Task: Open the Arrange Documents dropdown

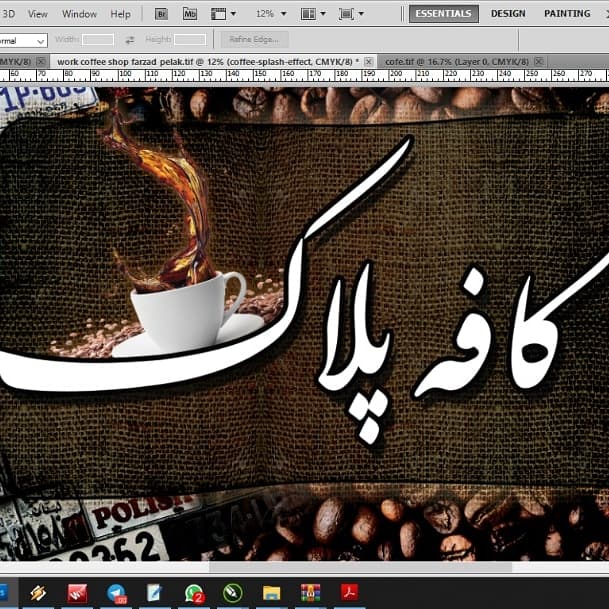Action: coord(313,14)
